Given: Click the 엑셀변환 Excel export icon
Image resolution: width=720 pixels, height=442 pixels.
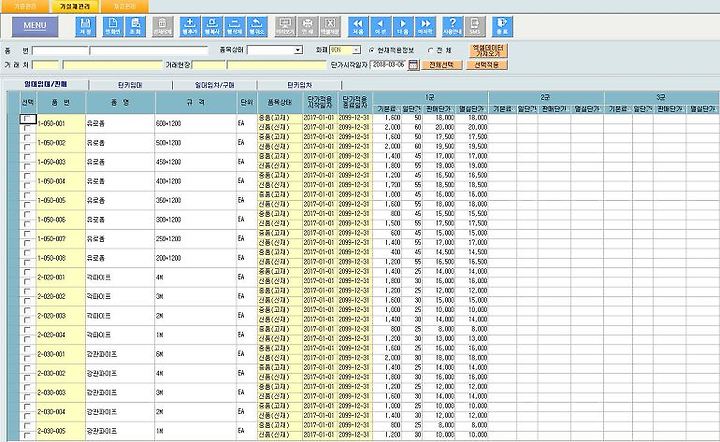Looking at the screenshot, I should pos(330,27).
